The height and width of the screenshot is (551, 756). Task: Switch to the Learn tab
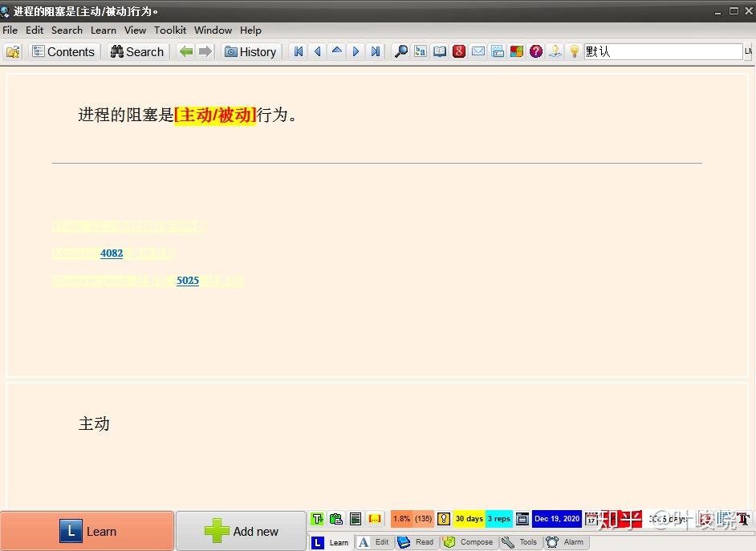331,542
